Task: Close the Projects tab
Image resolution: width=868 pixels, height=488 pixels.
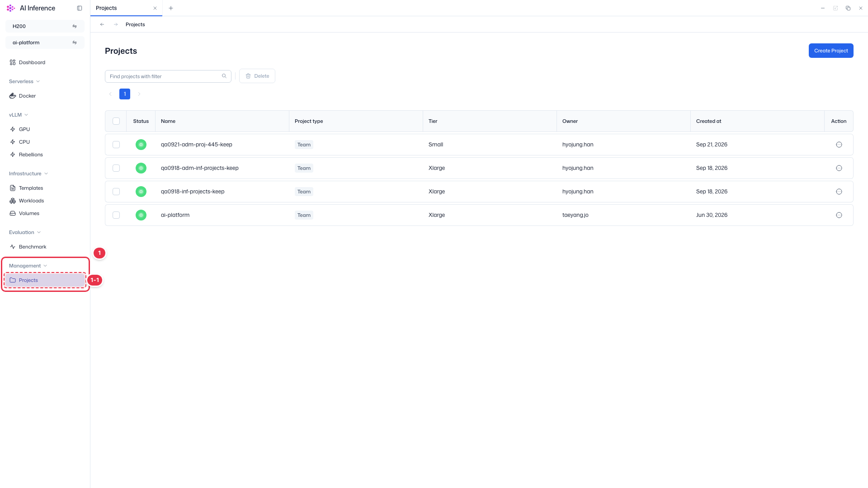Action: tap(155, 8)
